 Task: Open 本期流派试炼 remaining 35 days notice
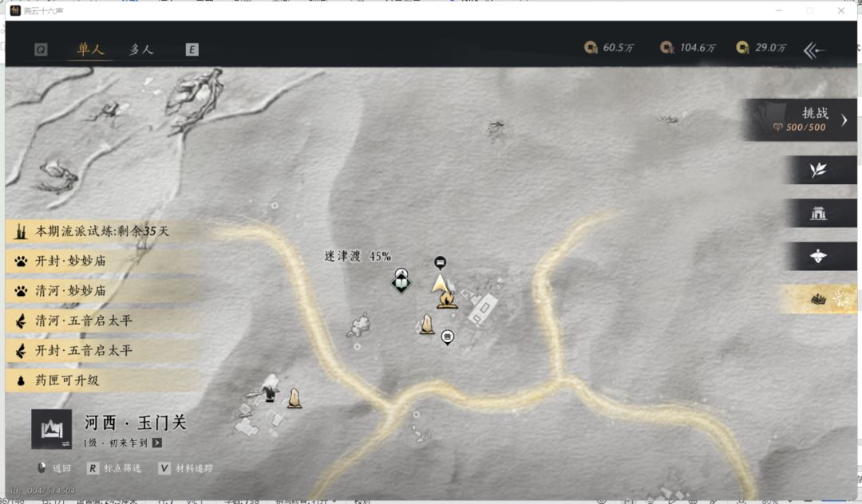point(101,231)
